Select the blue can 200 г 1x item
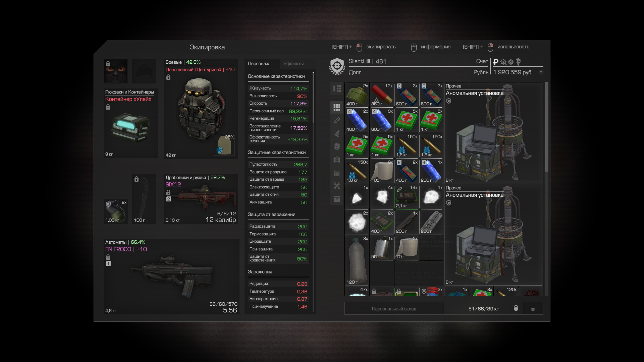The width and height of the screenshot is (644, 362). click(431, 171)
